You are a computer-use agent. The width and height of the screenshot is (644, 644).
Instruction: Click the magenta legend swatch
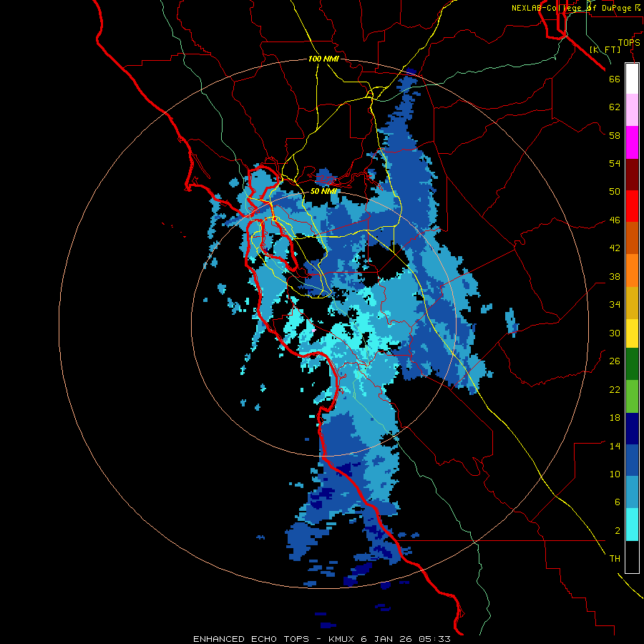pos(632,142)
